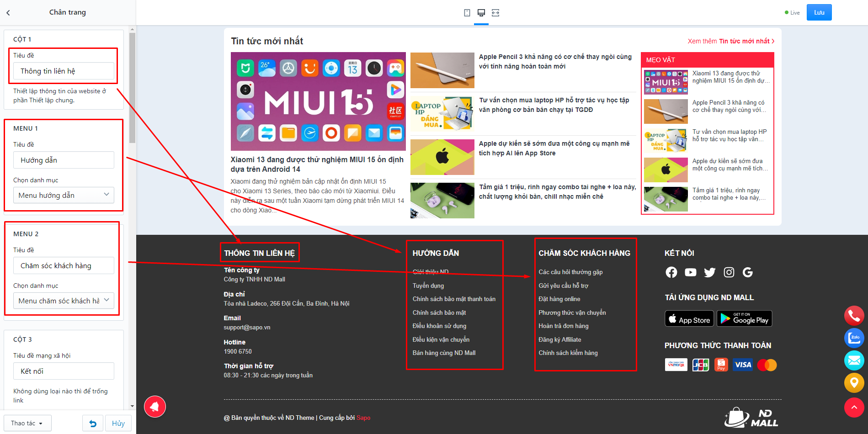Open Chính sách kiểm hàng link
This screenshot has width=868, height=434.
click(x=568, y=353)
